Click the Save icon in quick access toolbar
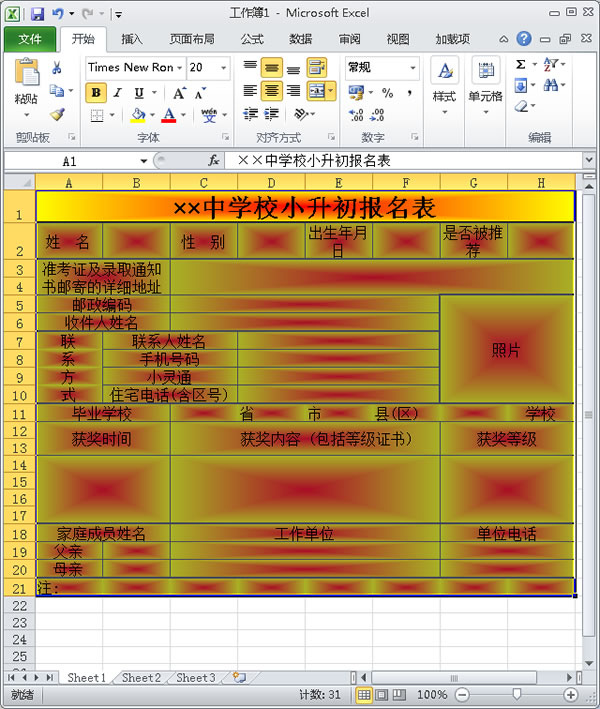 [x=37, y=14]
